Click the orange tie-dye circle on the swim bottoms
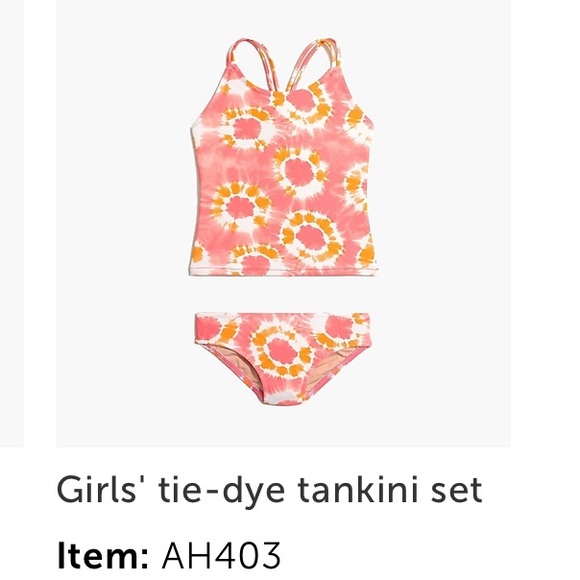Image resolution: width=580 pixels, height=580 pixels. point(282,350)
